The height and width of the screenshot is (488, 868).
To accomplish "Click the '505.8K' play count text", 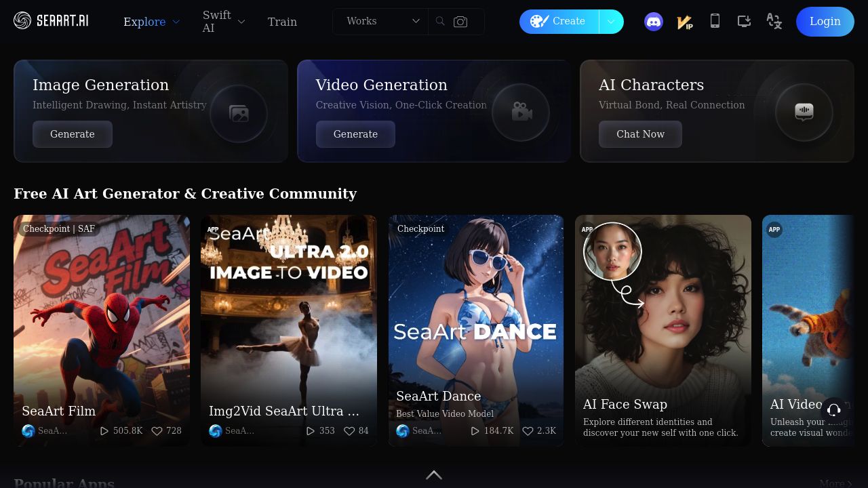I will (x=128, y=430).
